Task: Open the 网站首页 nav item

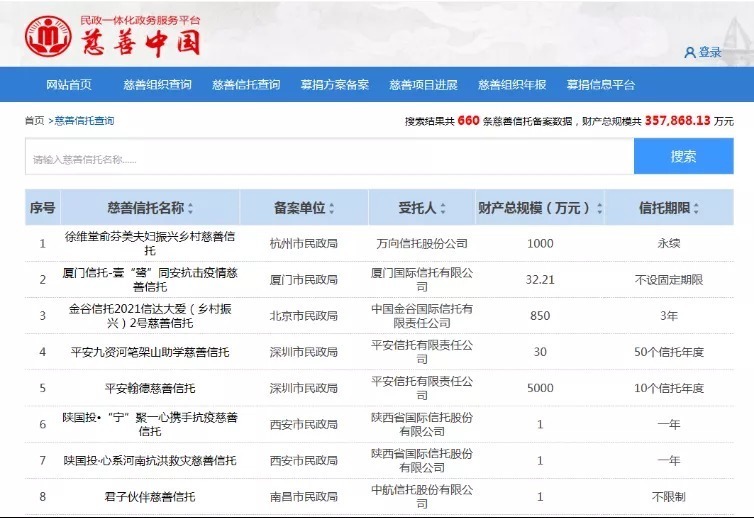Action: [69, 85]
